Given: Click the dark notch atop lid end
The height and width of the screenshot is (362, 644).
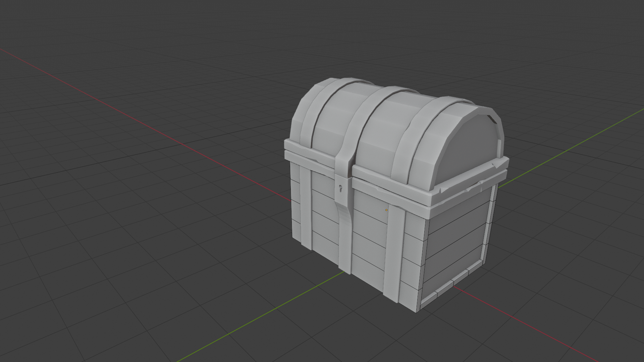Looking at the screenshot, I should 492,119.
